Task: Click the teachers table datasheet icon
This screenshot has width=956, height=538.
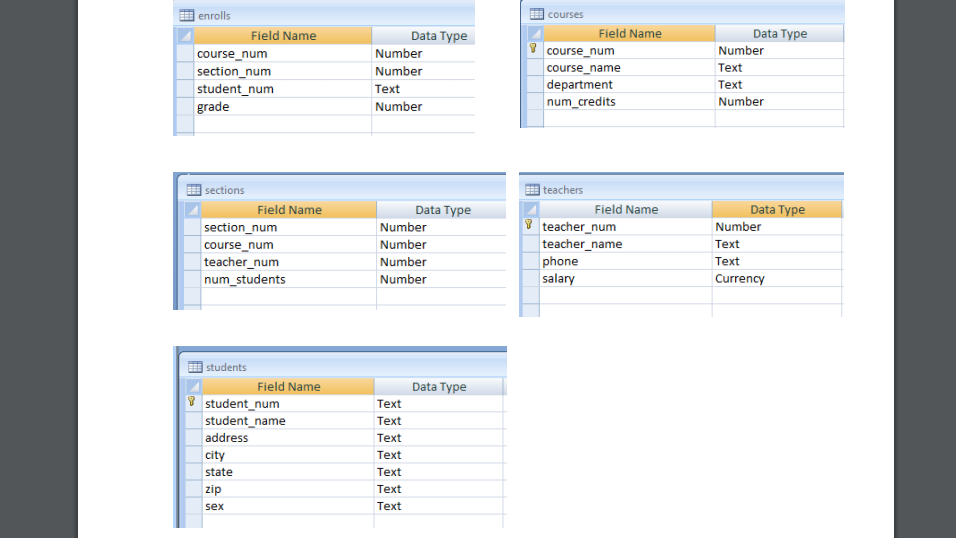Action: pyautogui.click(x=532, y=190)
